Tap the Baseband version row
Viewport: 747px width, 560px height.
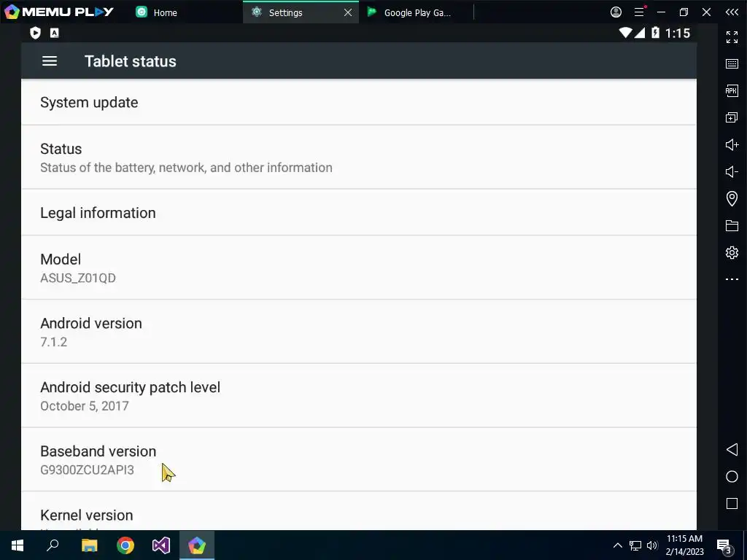[x=359, y=459]
